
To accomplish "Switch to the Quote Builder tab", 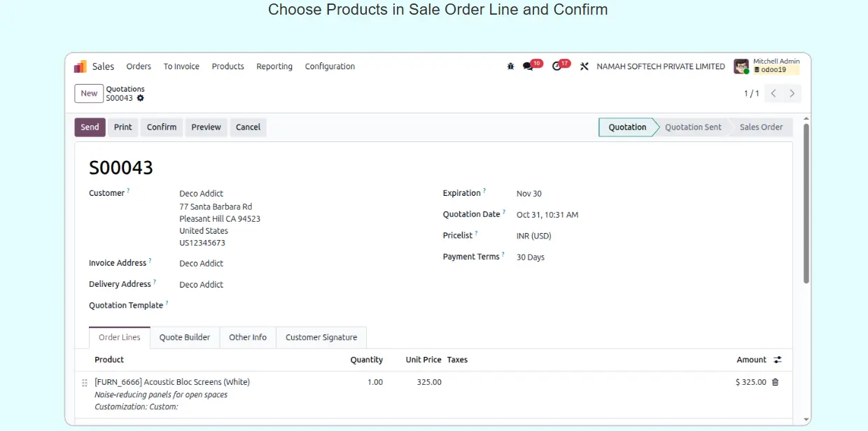I will (x=185, y=337).
